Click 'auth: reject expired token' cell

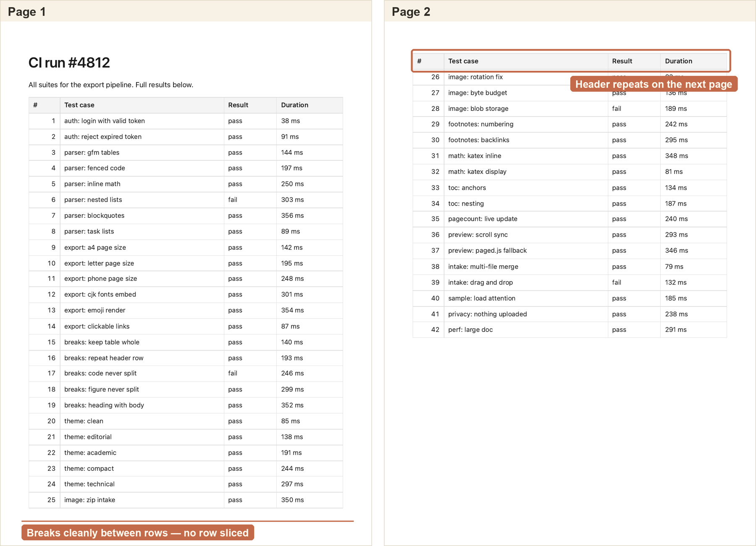(142, 137)
